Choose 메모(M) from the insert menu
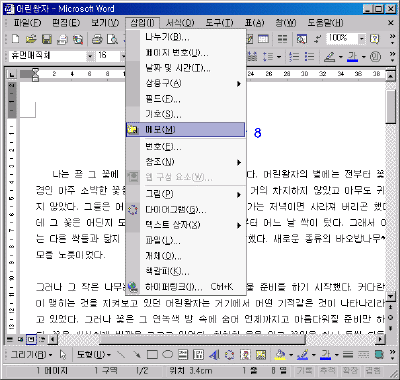The image size is (400, 380). pos(185,130)
